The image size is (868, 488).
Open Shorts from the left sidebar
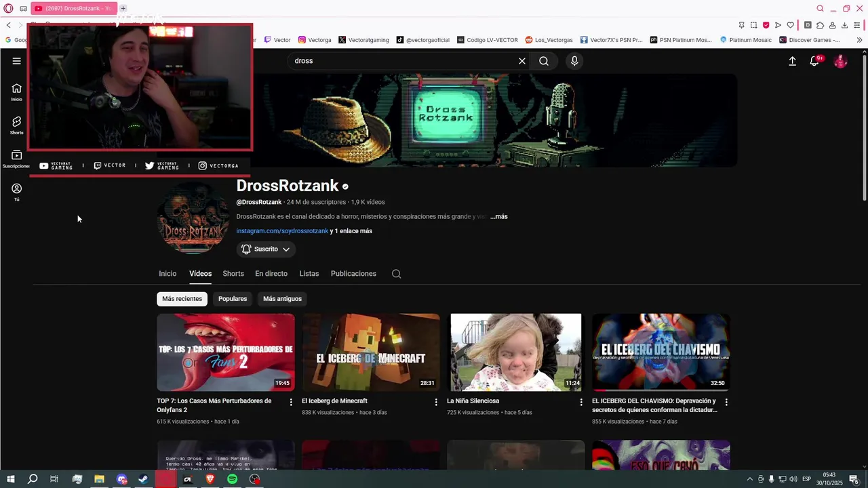[x=16, y=125]
